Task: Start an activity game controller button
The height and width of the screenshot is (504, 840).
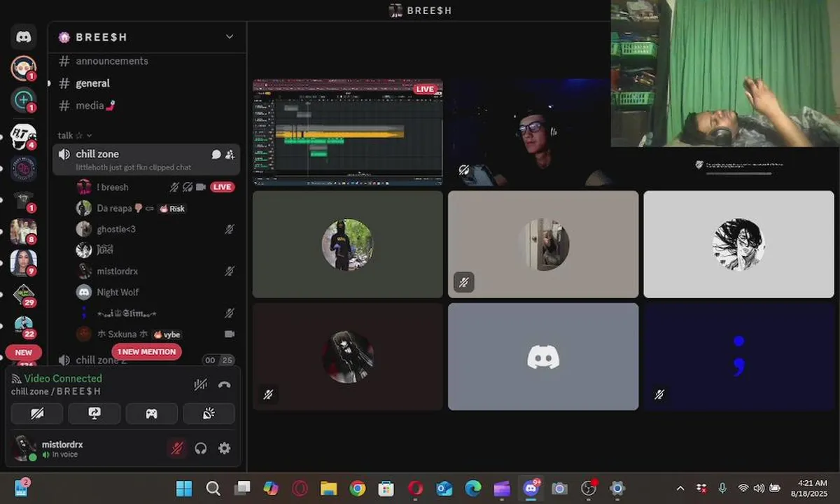Action: [x=151, y=414]
